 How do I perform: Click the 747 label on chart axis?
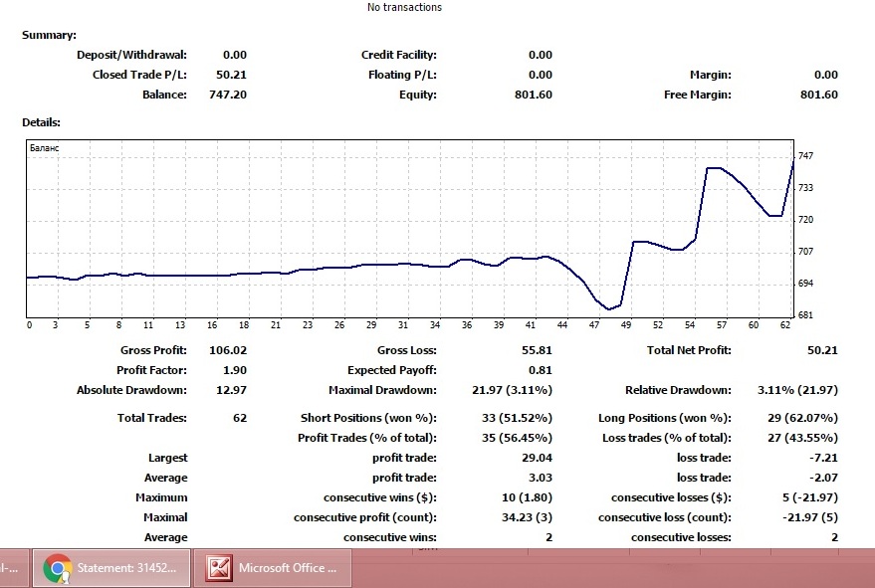point(805,156)
